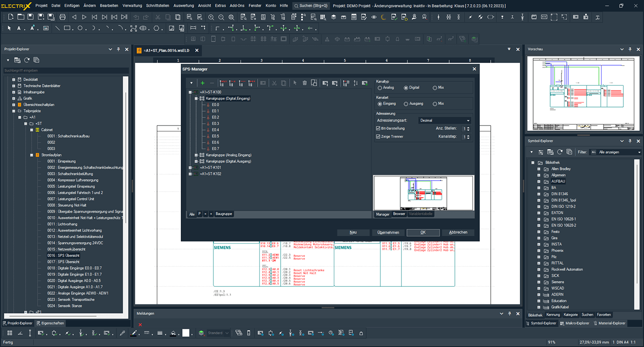Click the Suchen (Strg+Q) search box
This screenshot has width=644, height=347.
(311, 6)
